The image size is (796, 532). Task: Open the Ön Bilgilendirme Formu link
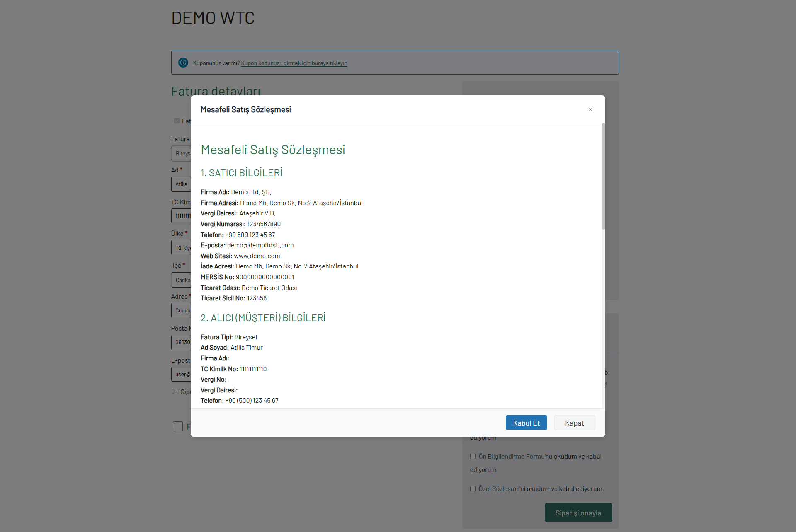coord(511,456)
